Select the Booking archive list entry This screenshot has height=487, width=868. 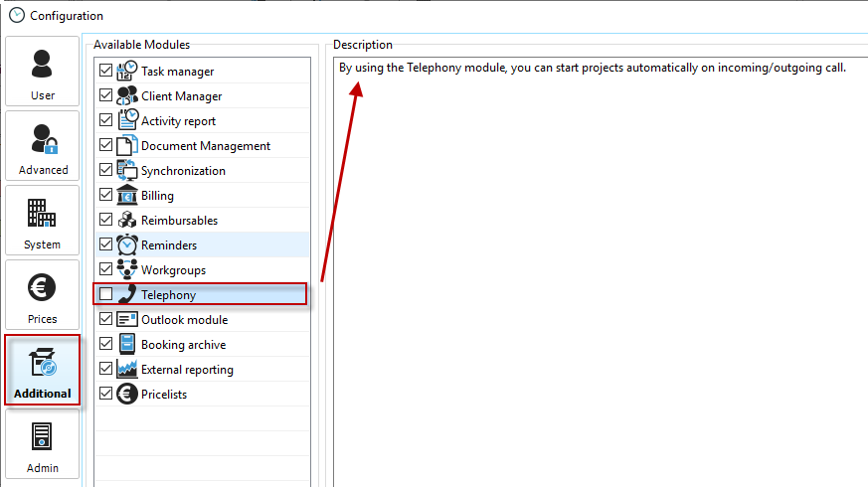(183, 345)
